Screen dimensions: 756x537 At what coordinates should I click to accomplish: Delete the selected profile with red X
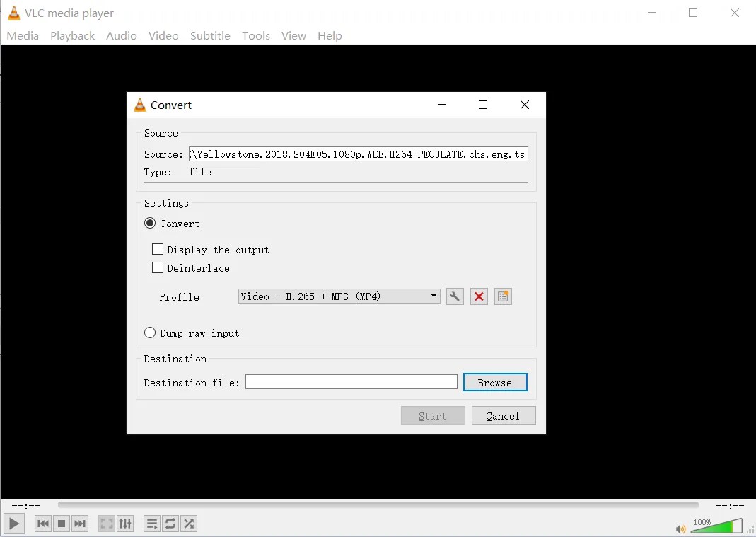479,296
